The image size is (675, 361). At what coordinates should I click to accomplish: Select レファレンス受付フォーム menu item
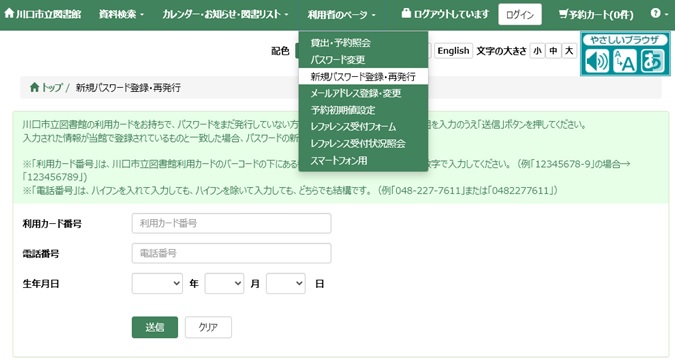363,127
